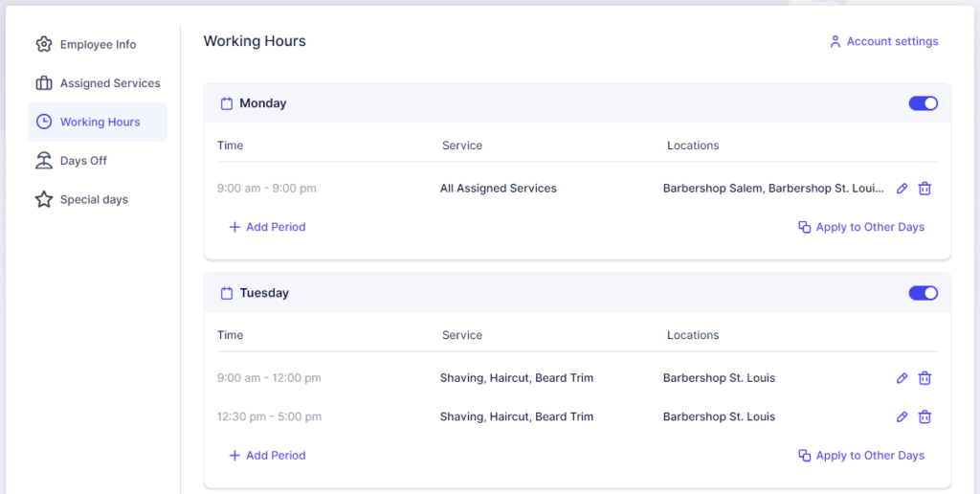
Task: Delete Tuesday's 12:30 pm - 5:00 pm period
Action: [x=924, y=416]
